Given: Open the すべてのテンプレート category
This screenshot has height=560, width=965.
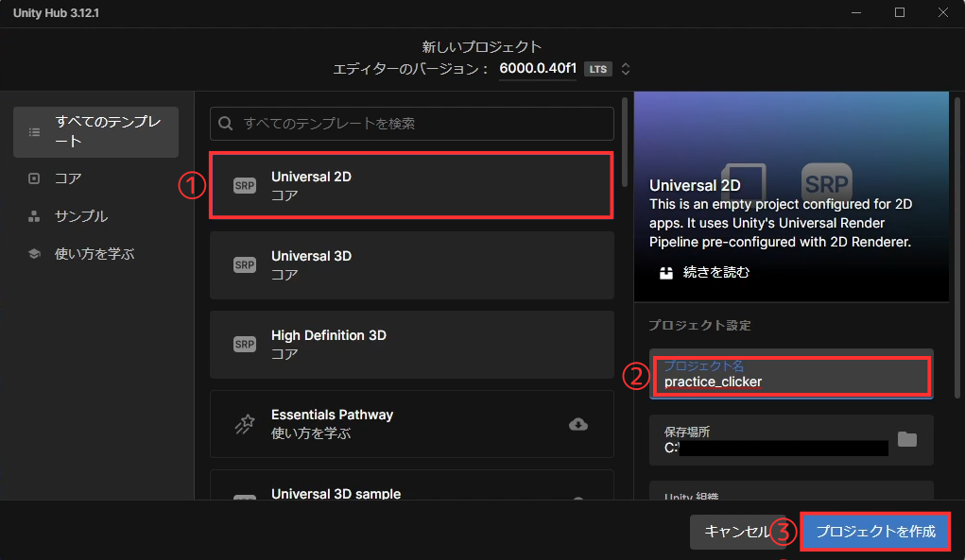Looking at the screenshot, I should coord(96,132).
